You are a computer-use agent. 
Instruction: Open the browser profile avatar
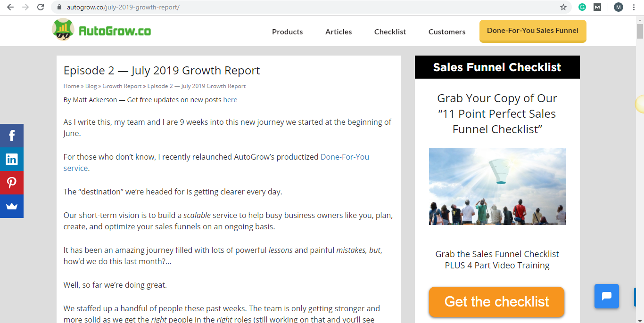click(x=618, y=7)
